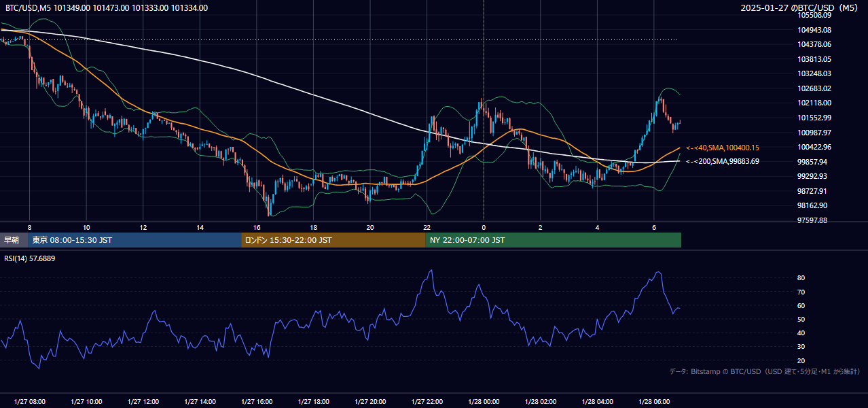Click the Bitstamp data source note
The image size is (868, 408).
765,372
